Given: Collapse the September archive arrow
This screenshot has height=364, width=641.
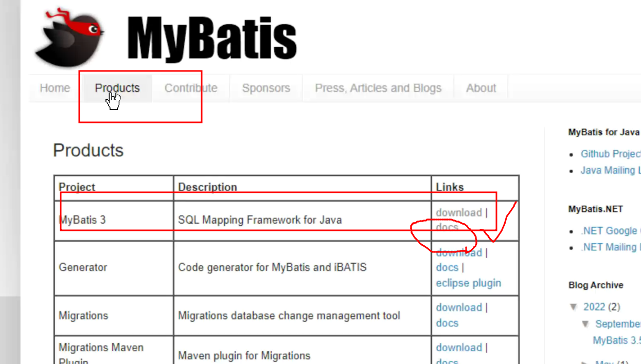Looking at the screenshot, I should pos(585,324).
